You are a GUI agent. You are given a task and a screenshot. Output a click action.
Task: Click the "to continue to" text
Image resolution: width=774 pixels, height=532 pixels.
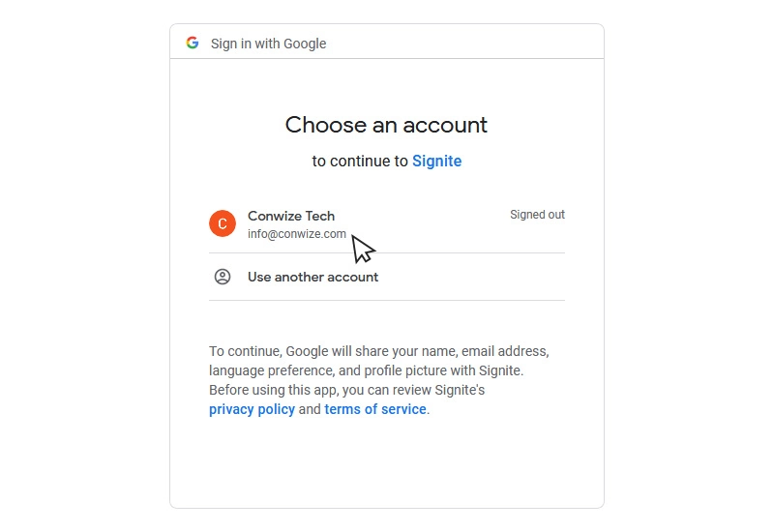tap(360, 161)
